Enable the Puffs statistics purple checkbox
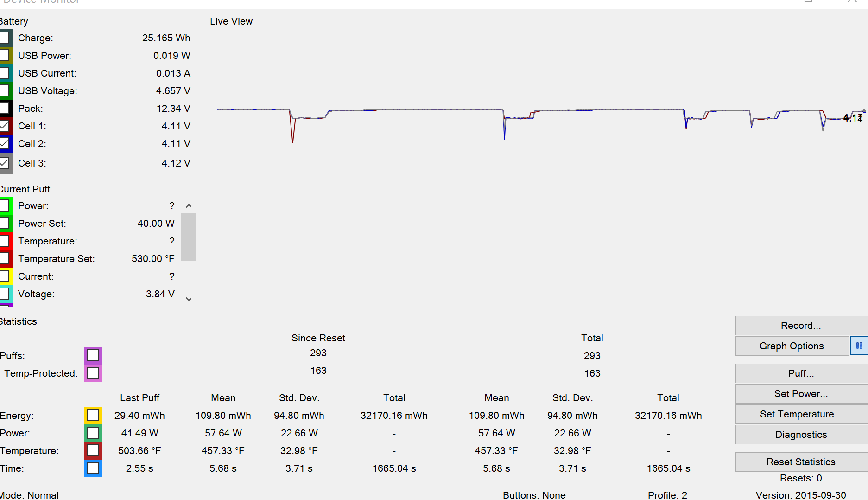 point(93,355)
